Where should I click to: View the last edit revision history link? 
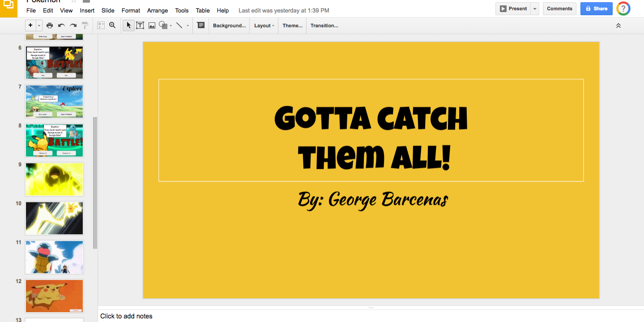pyautogui.click(x=284, y=10)
